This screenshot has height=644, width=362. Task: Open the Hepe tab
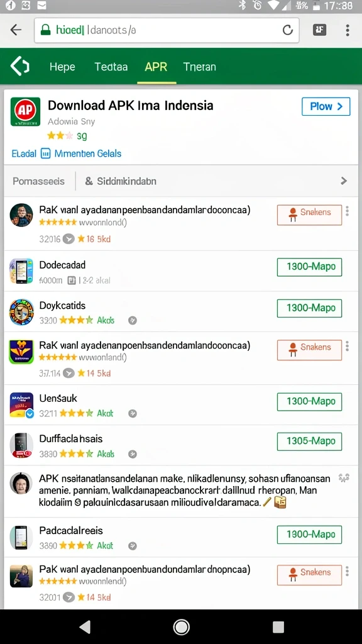click(62, 67)
